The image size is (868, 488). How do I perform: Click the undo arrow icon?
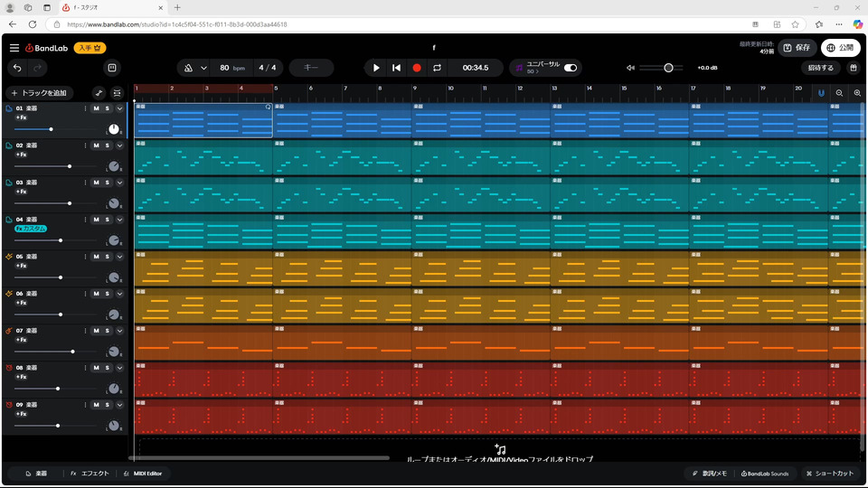coord(17,68)
